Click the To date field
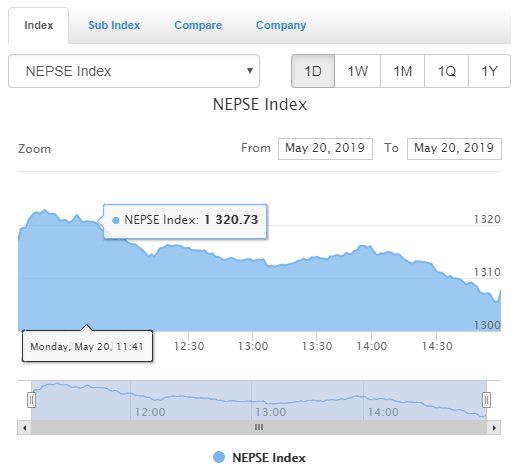Viewport: 521px width, 471px height. [454, 149]
